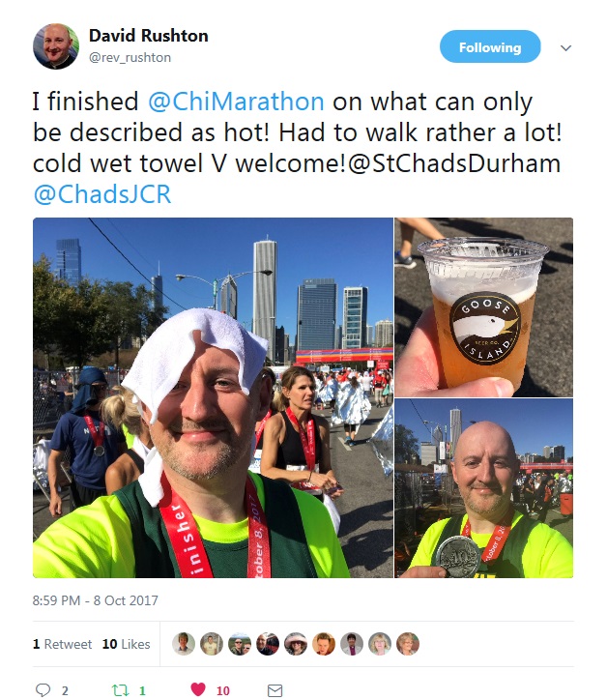View the 10 Likes list
This screenshot has width=607, height=700.
coord(126,644)
